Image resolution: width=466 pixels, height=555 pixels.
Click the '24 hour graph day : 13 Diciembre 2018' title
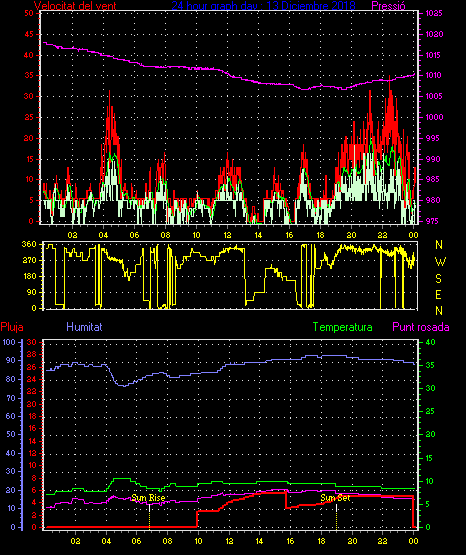(263, 6)
